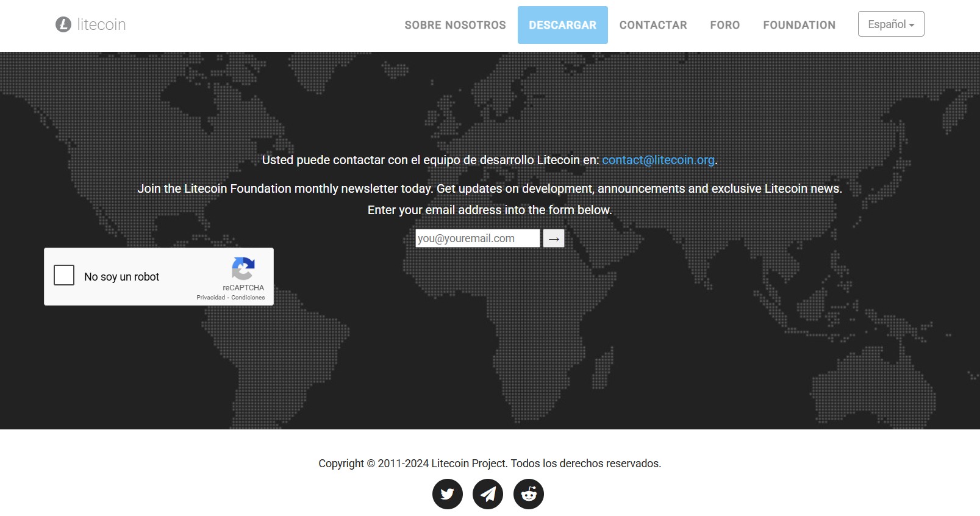980x516 pixels.
Task: Open the Español language dropdown
Action: coord(891,24)
